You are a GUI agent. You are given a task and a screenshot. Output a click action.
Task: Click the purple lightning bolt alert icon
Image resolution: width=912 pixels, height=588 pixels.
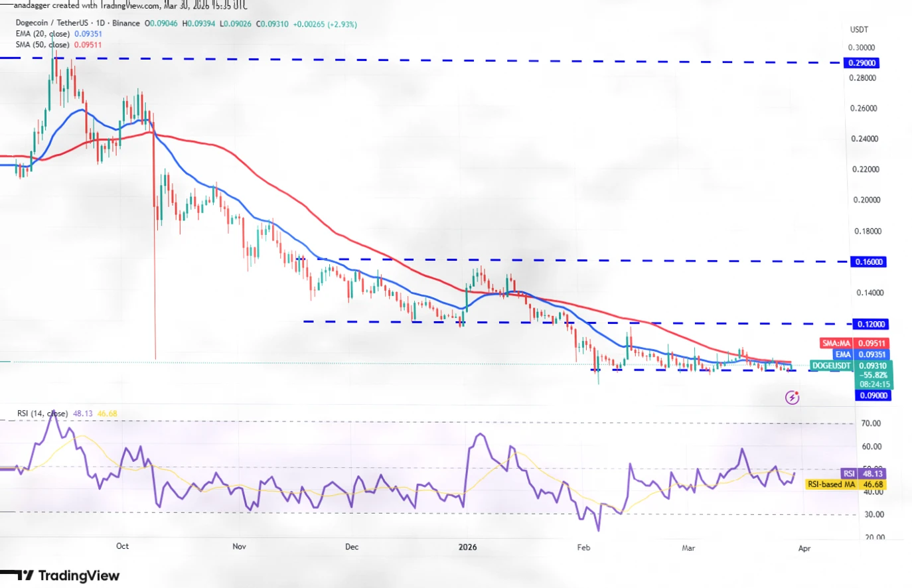(793, 396)
